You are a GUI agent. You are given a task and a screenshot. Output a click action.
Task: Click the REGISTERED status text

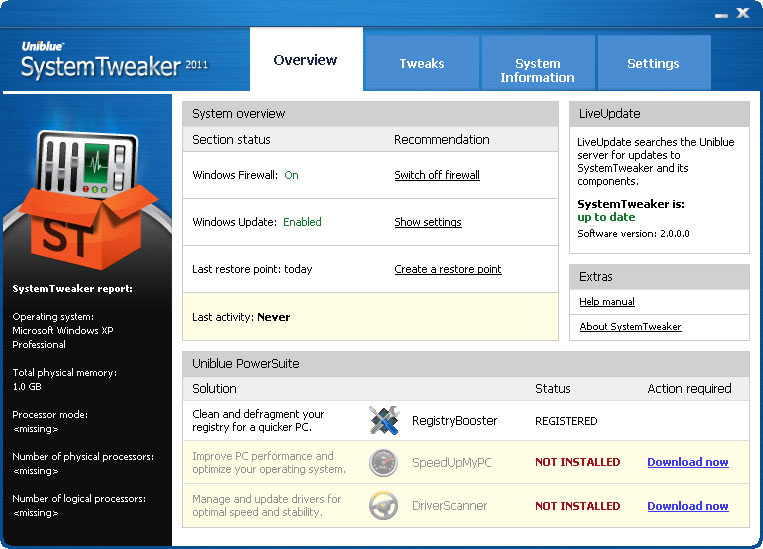(x=566, y=421)
